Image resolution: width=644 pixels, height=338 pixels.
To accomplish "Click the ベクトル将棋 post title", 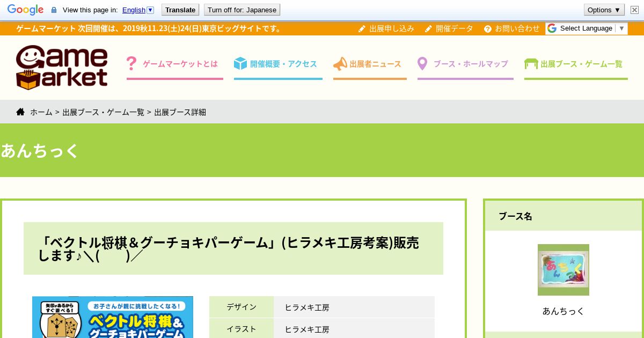I will click(229, 249).
